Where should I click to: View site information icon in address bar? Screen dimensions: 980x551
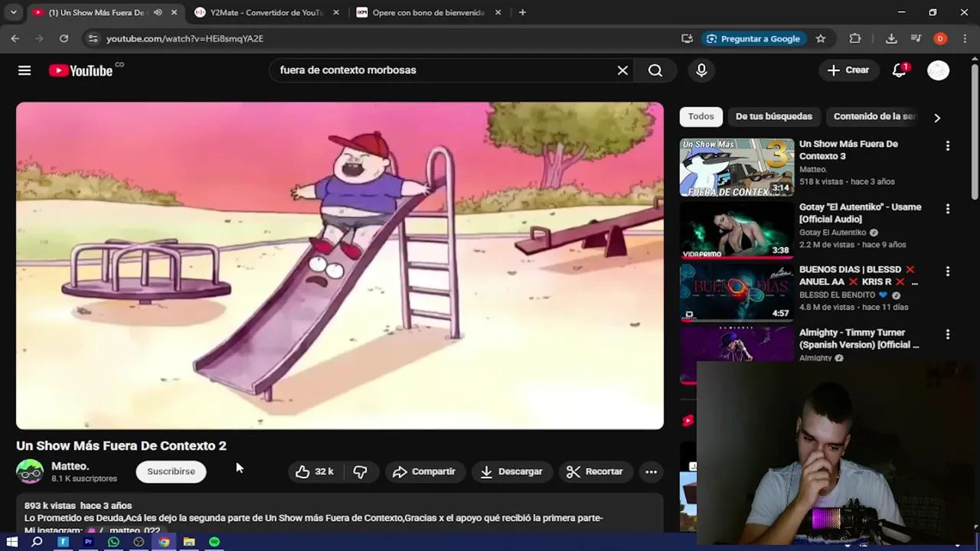click(x=93, y=38)
